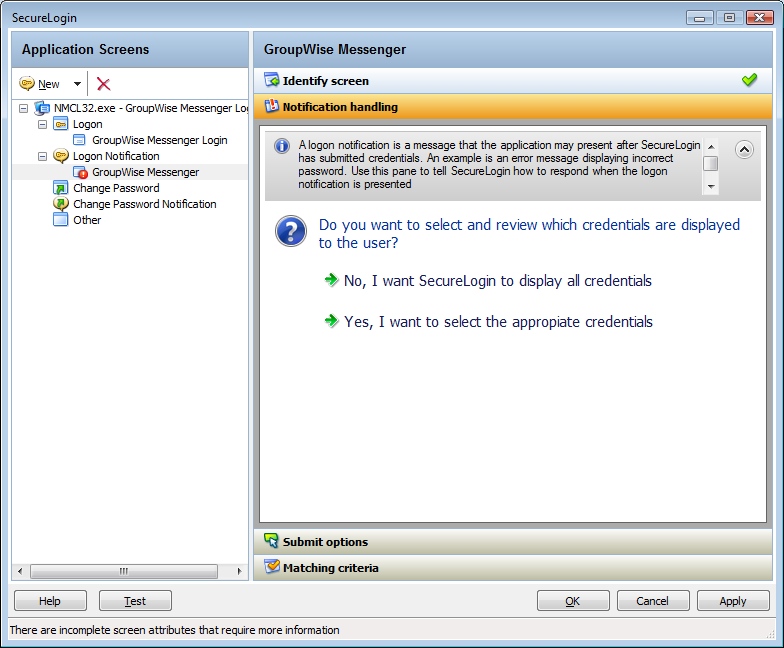Click the Submit options icon
This screenshot has width=784, height=648.
point(272,540)
